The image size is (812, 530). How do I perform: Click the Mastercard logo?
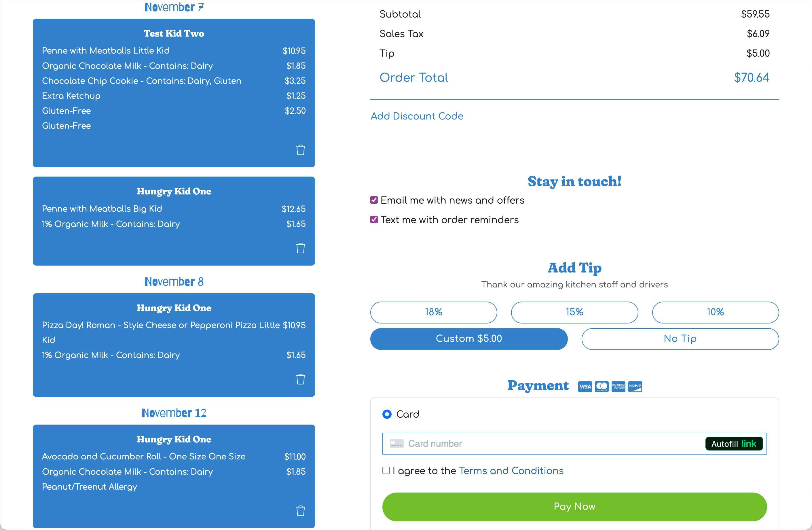tap(602, 387)
